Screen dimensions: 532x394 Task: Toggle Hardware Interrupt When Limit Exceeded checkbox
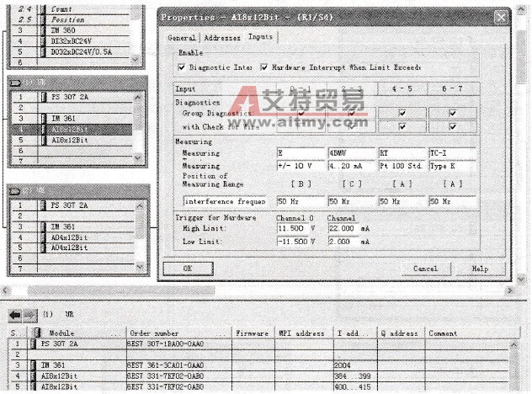tap(263, 67)
